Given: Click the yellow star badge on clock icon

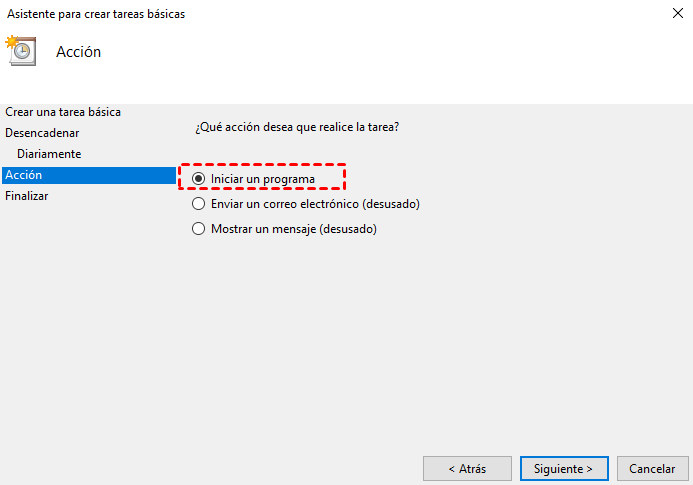Looking at the screenshot, I should (x=12, y=42).
